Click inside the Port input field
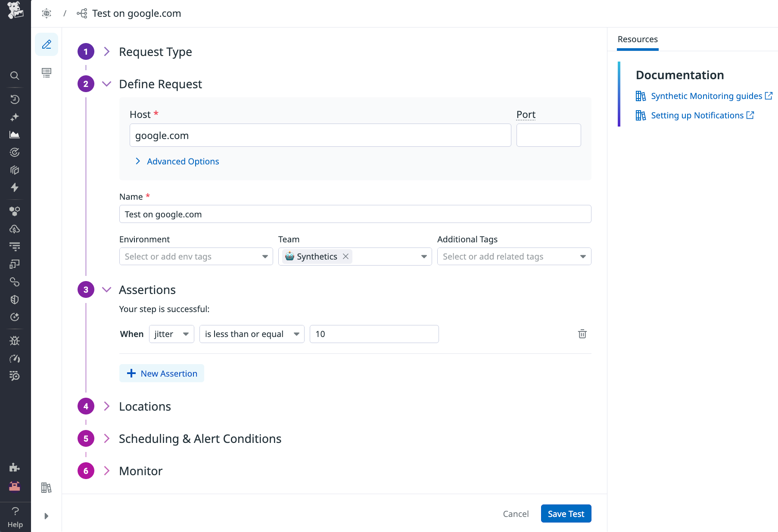 [548, 135]
